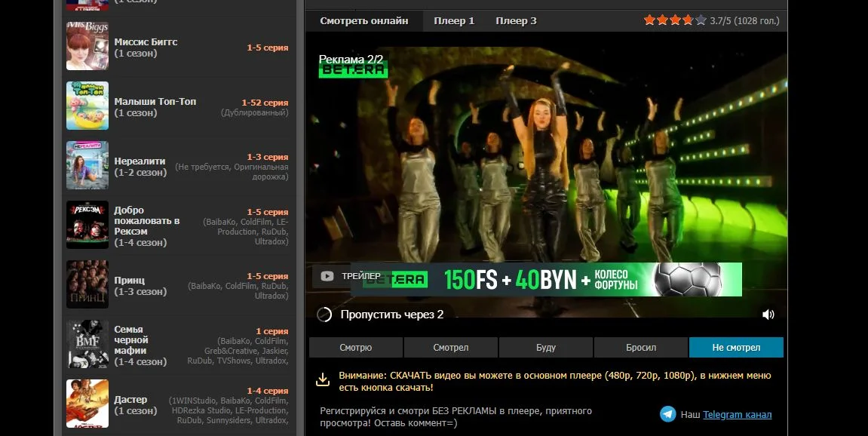Click the YouTube trailer play icon

[327, 276]
